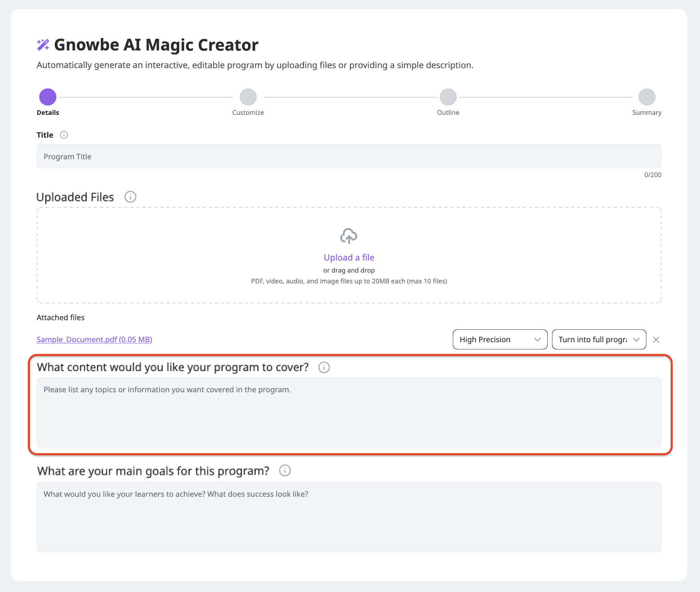Click the main goals text area

coord(349,517)
